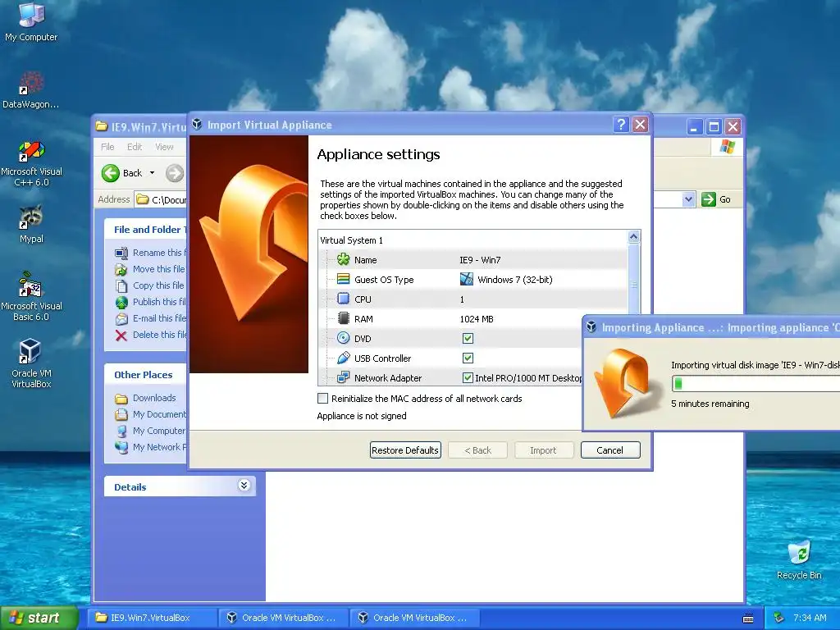Click the Windows 7 OS type icon
840x630 pixels.
pos(467,279)
